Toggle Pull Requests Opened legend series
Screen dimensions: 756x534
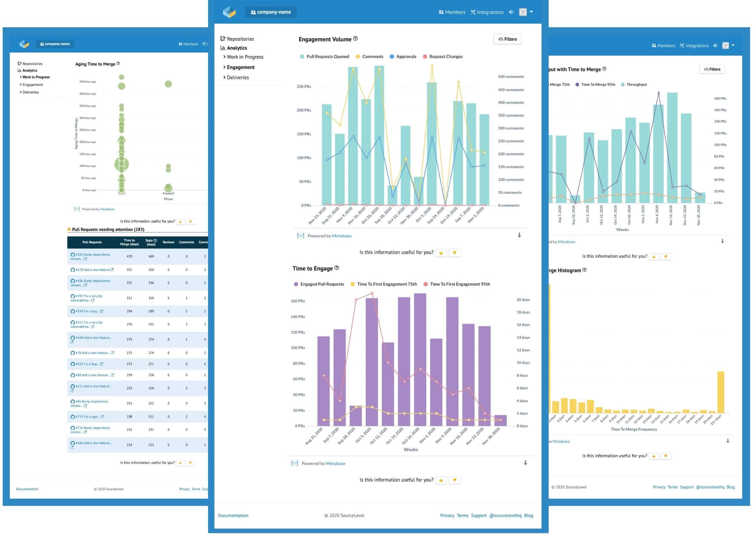pyautogui.click(x=324, y=57)
